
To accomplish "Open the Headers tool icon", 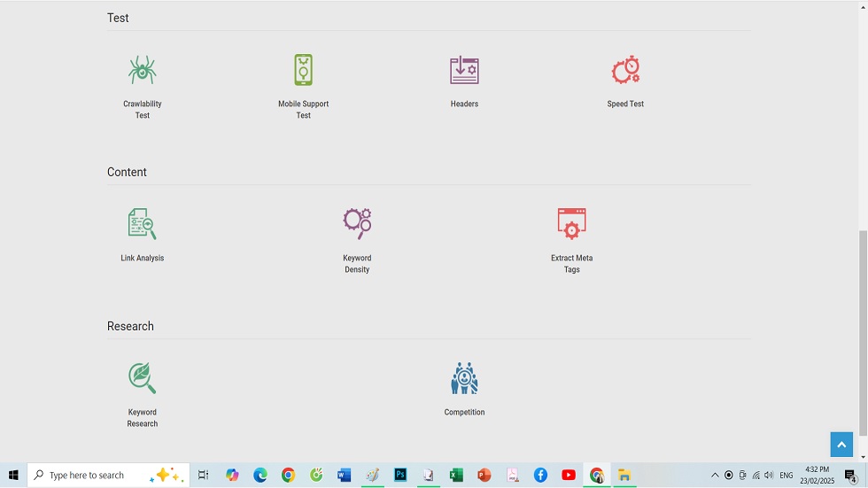I will [x=464, y=70].
